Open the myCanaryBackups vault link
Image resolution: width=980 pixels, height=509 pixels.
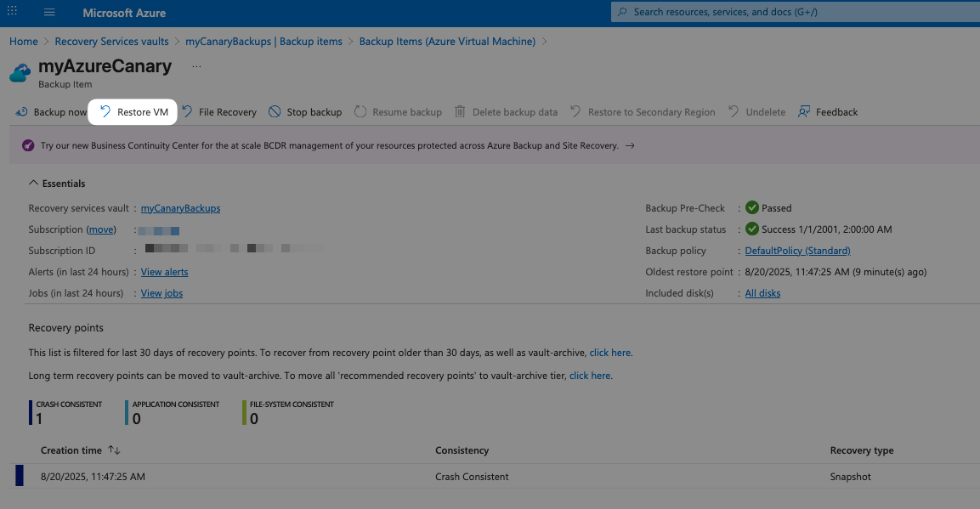[x=181, y=208]
